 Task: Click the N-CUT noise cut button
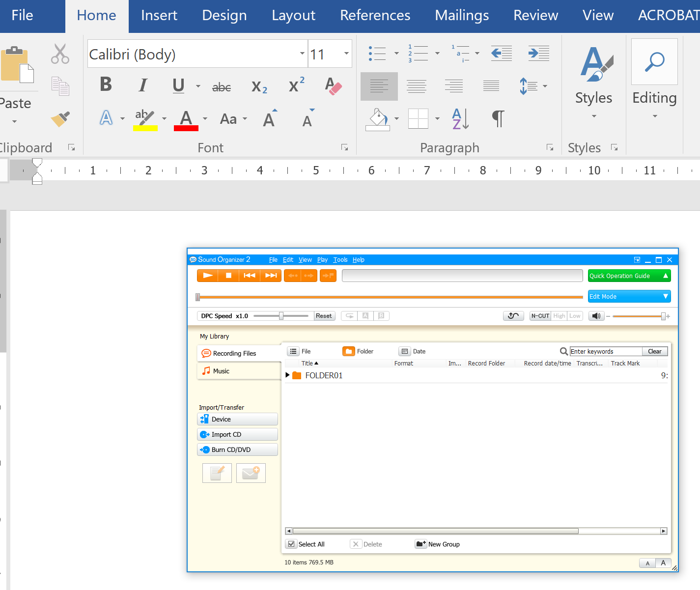click(540, 316)
